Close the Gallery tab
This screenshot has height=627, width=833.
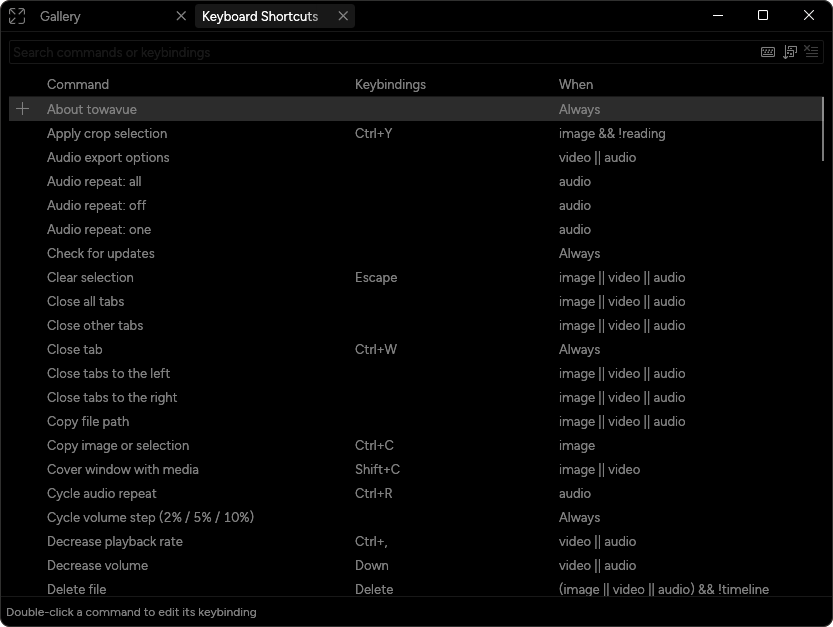181,16
